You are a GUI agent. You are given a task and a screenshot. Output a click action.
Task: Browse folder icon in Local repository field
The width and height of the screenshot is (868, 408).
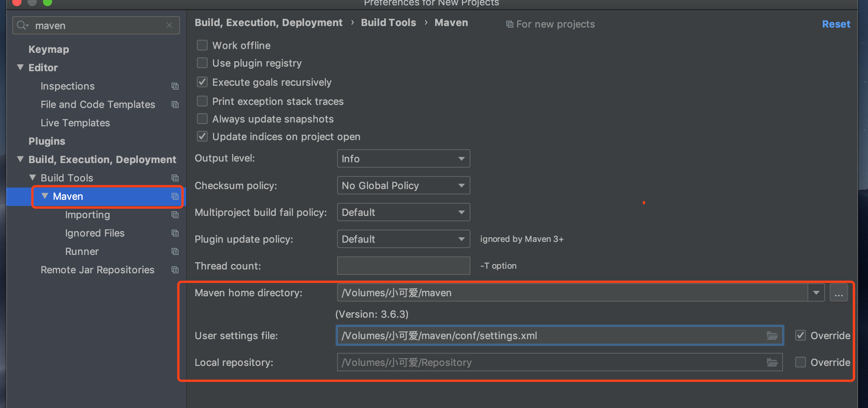(x=772, y=362)
